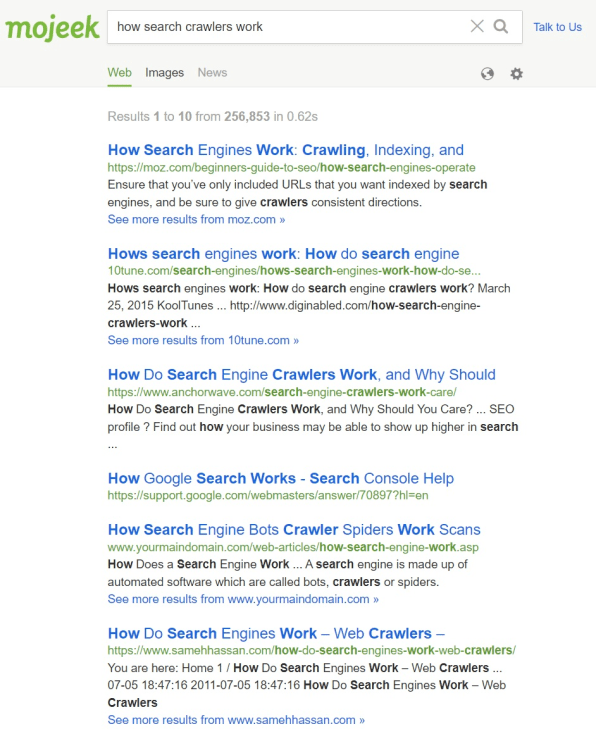Switch to the Images tab
Screen dimensions: 596x736
pos(164,73)
